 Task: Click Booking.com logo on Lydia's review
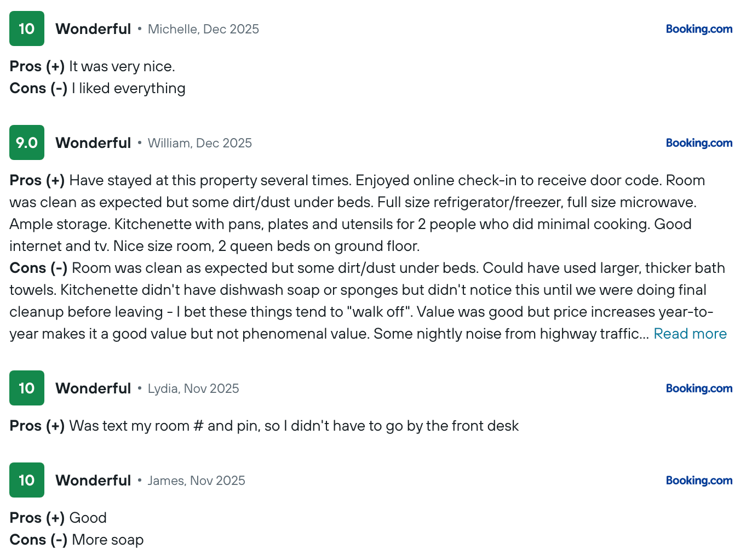tap(699, 388)
